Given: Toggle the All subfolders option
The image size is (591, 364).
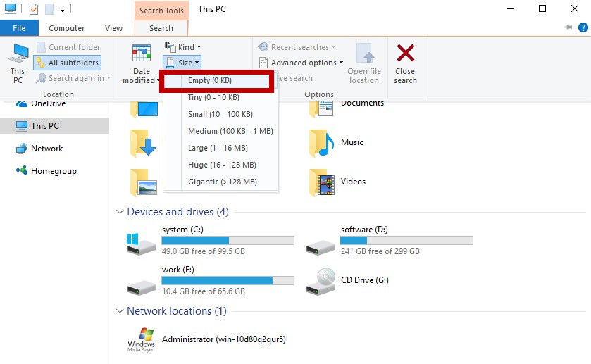Looking at the screenshot, I should coord(67,63).
